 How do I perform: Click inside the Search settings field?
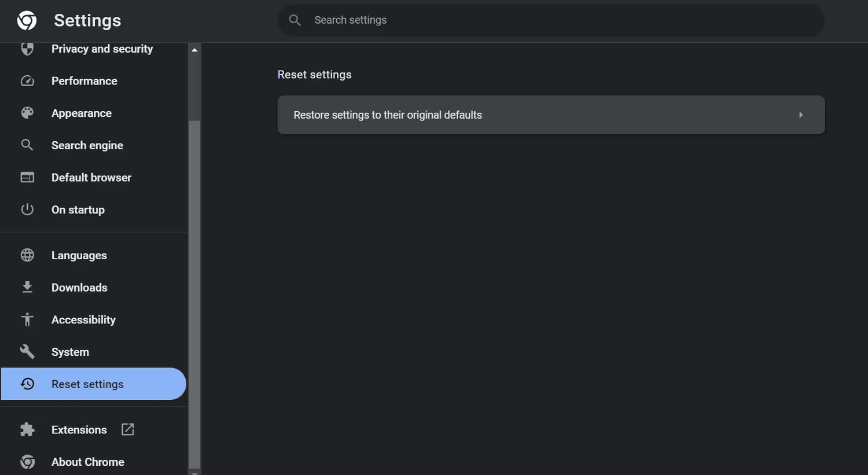click(x=550, y=20)
